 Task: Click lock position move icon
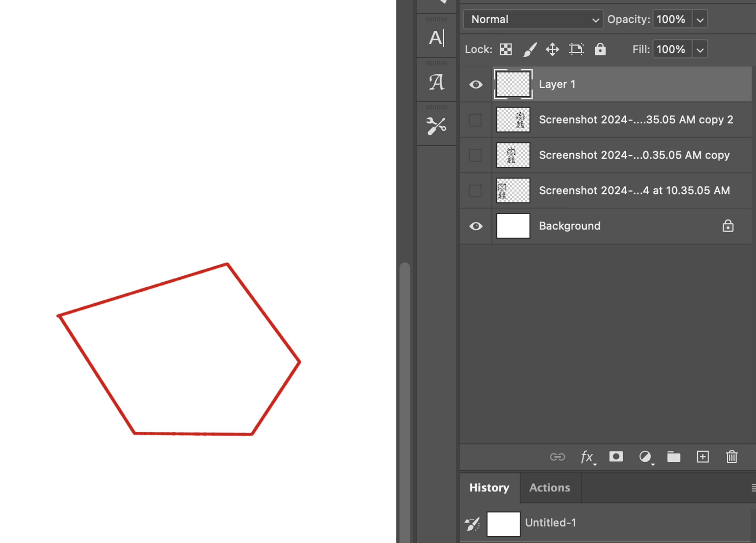552,50
